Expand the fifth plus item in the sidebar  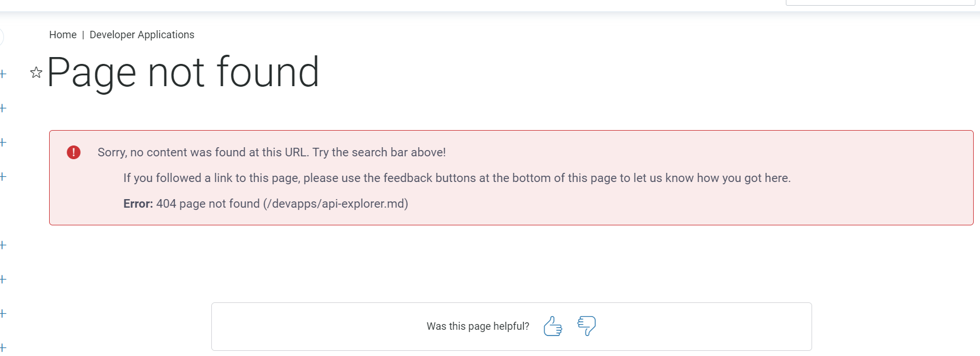click(x=3, y=245)
